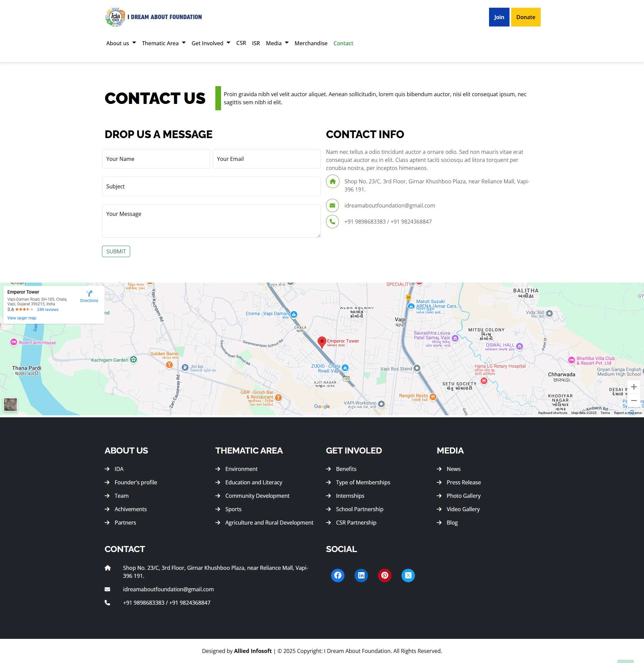Select the CSR menu item
644x663 pixels.
coord(241,43)
